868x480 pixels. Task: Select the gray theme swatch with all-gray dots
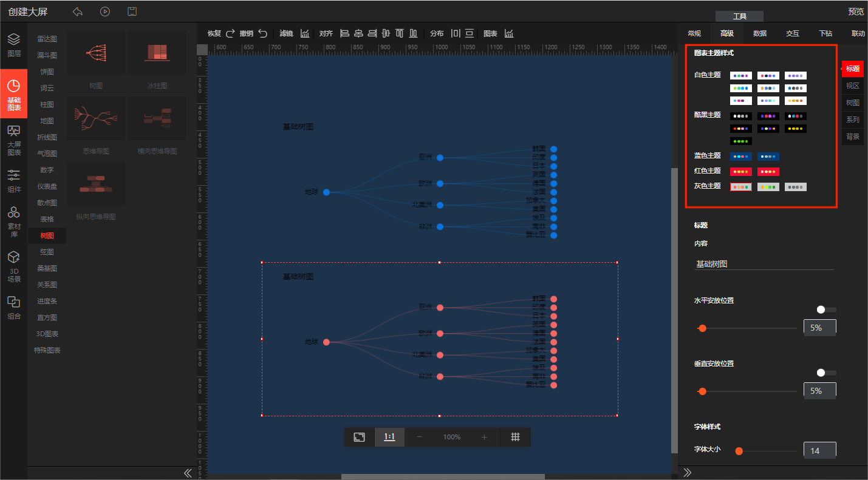[x=796, y=187]
